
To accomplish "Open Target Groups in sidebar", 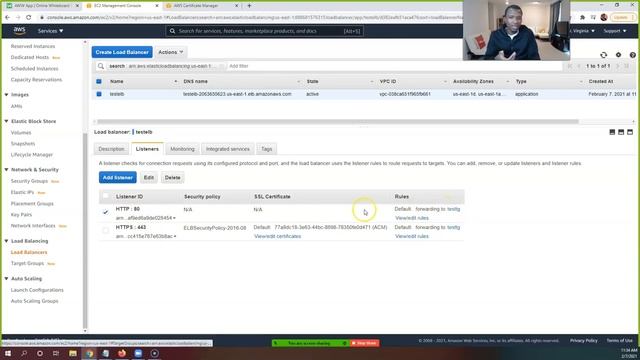I will point(27,264).
